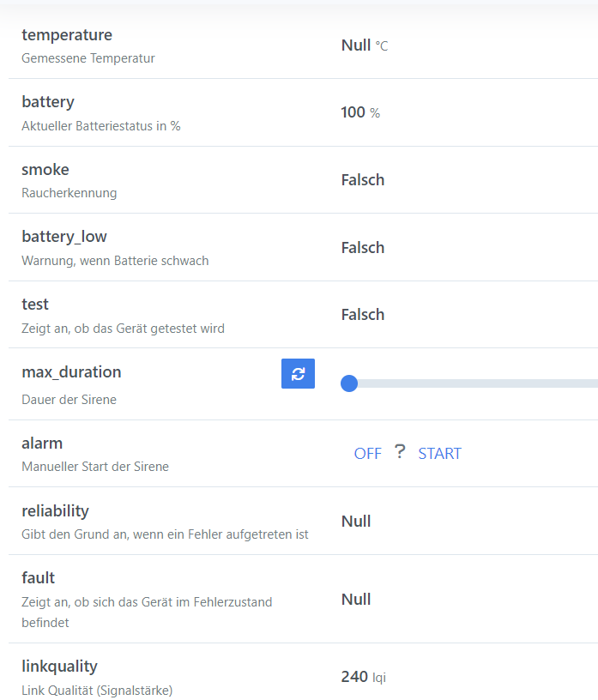Click the temperature property name
Viewport: 598px width, 700px height.
67,35
